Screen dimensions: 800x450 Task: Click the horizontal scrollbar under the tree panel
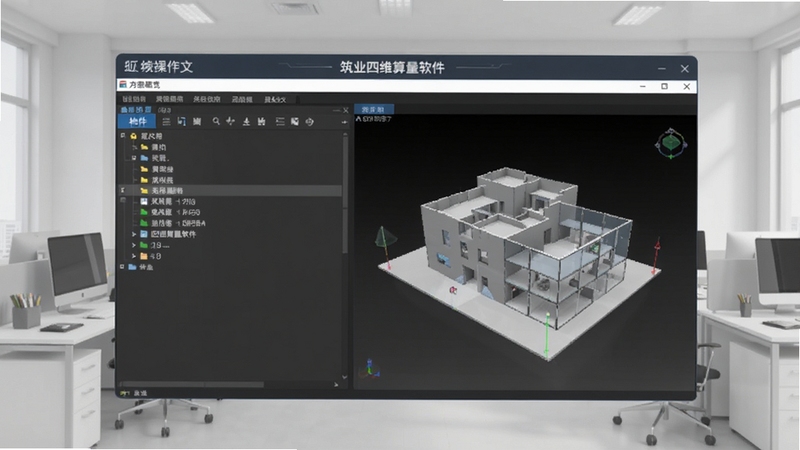pos(192,384)
